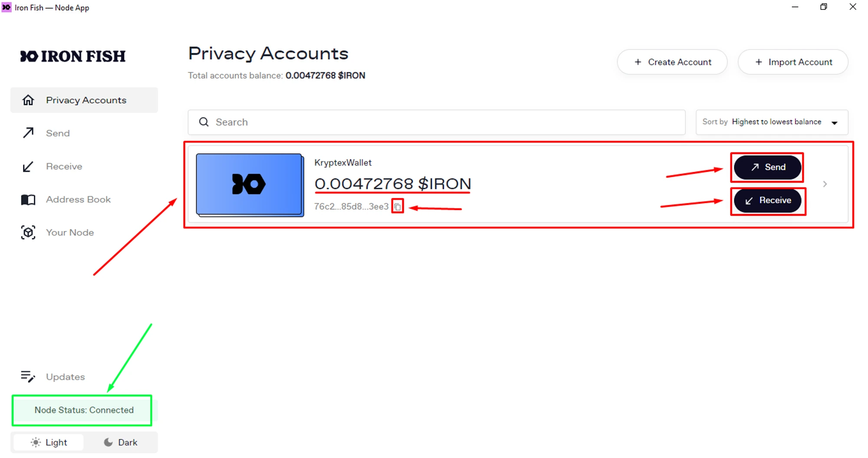Click the Iron Fish logo in sidebar
The width and height of the screenshot is (868, 458).
tap(73, 56)
